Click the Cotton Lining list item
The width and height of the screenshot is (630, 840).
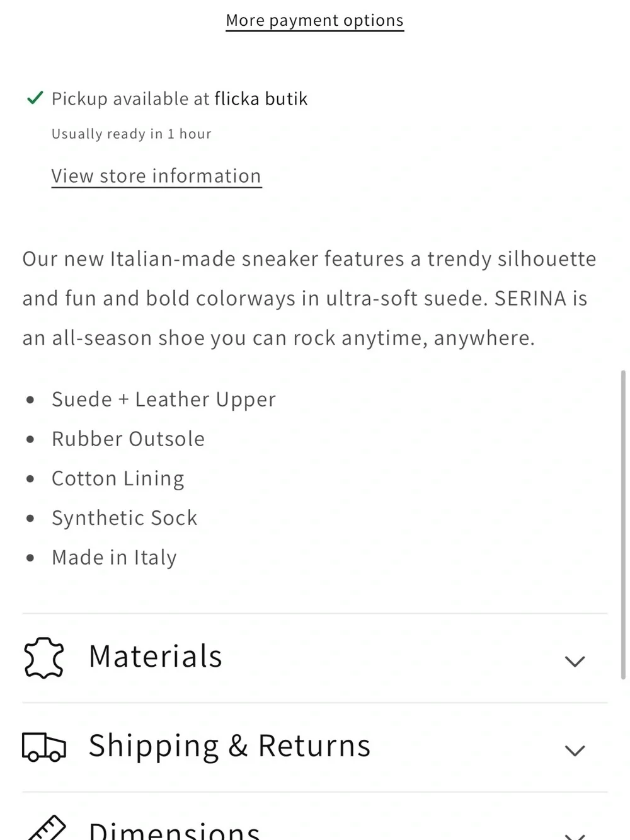tap(118, 479)
